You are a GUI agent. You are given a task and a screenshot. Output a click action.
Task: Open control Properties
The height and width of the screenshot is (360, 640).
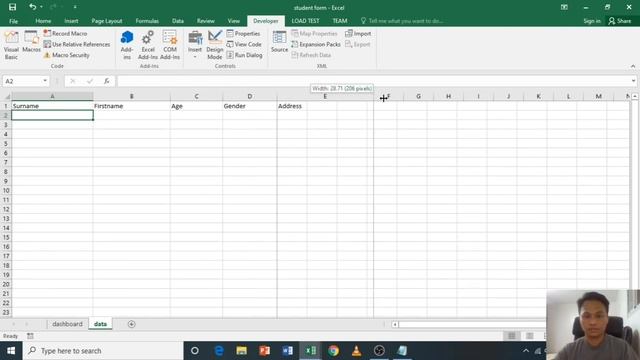click(x=243, y=33)
